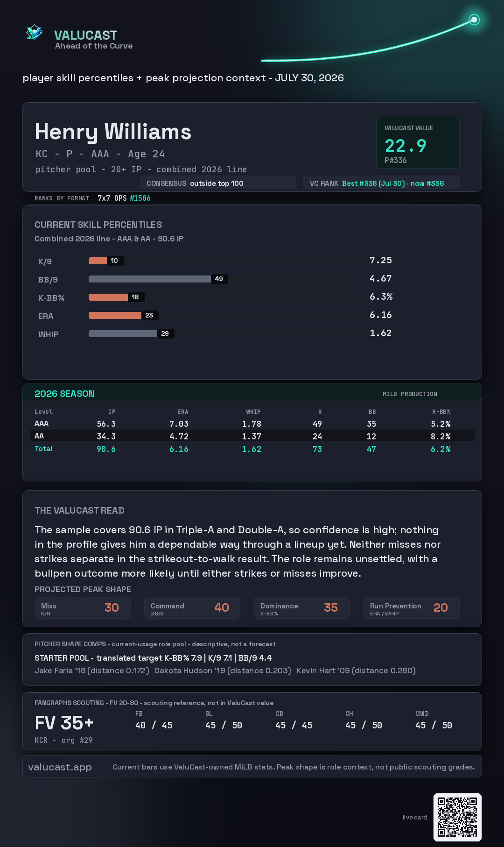504x847 pixels.
Task: Open the Dakota Hudson '19 comp
Action: pyautogui.click(x=223, y=671)
